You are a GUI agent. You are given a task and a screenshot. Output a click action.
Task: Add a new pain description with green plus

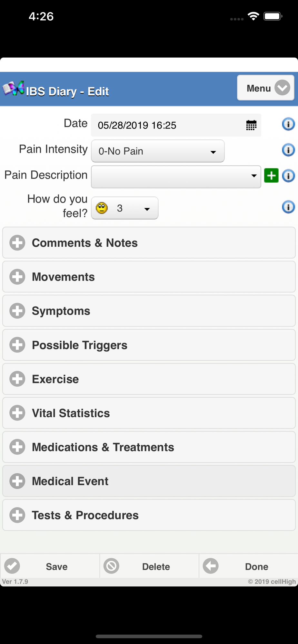(271, 175)
